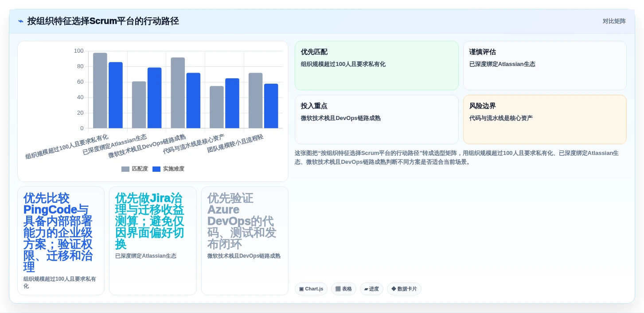644x313 pixels.
Task: Open the 优先匹配 card
Action: 377,66
